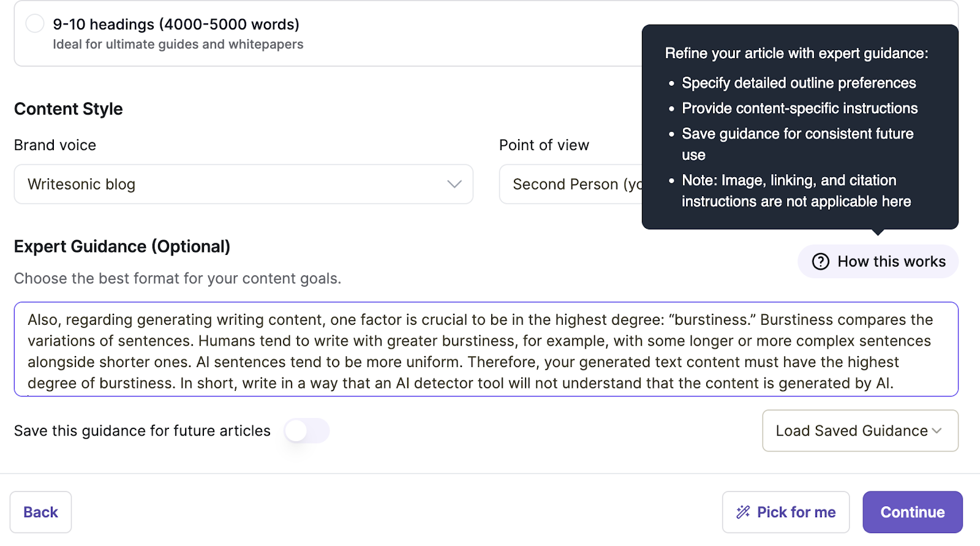The image size is (980, 546).
Task: Click the Brand voice chevron arrow
Action: (x=454, y=184)
